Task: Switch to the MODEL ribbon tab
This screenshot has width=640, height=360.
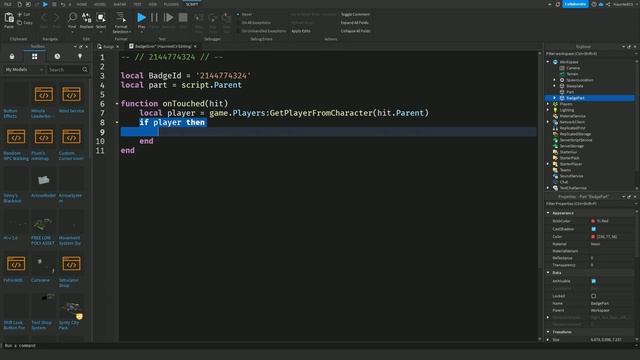Action: [x=100, y=4]
